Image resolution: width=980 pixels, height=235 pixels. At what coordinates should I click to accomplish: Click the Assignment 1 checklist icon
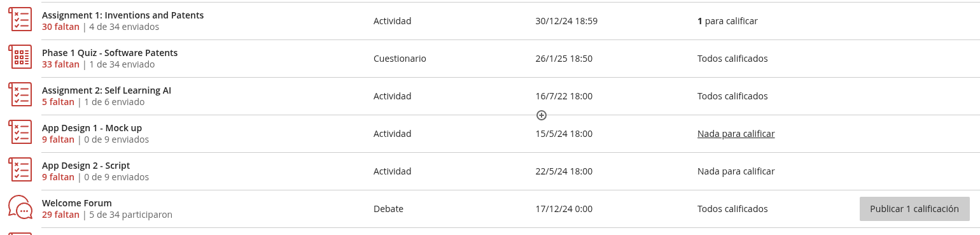(x=20, y=19)
